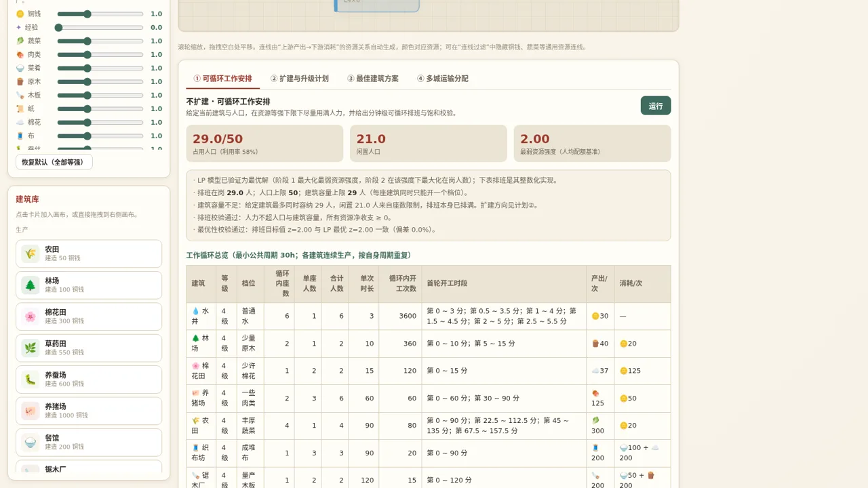
Task: Switch to 扩建与升级计划 tab
Action: coord(300,79)
